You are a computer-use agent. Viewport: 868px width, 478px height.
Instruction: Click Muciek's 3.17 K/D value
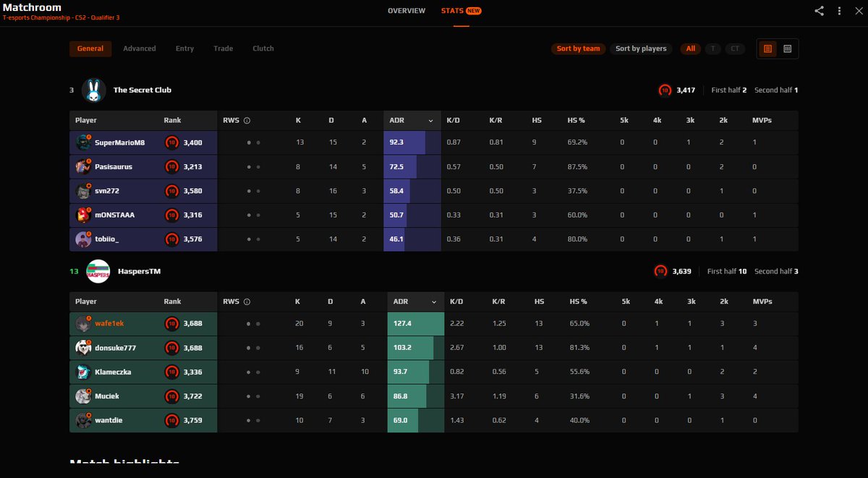pos(456,396)
